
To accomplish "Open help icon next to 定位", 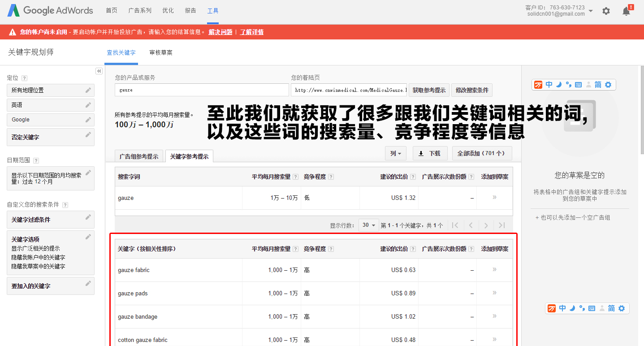I will coord(24,78).
